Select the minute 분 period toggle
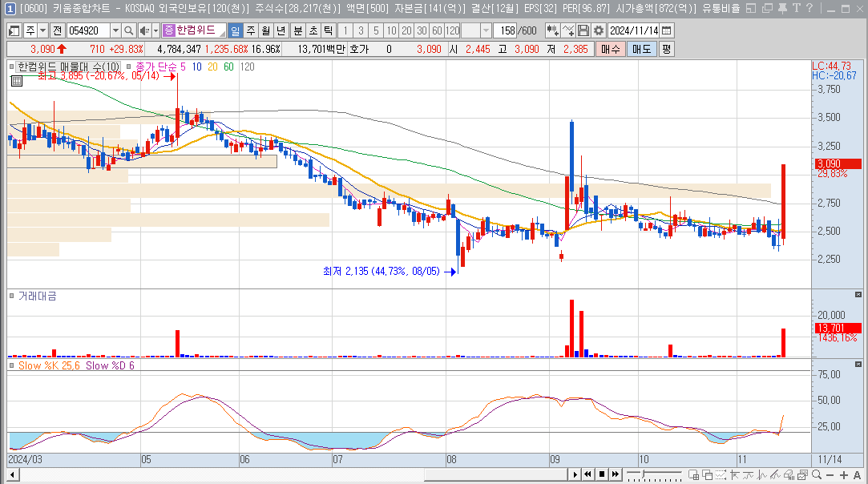This screenshot has height=484, width=868. [298, 30]
